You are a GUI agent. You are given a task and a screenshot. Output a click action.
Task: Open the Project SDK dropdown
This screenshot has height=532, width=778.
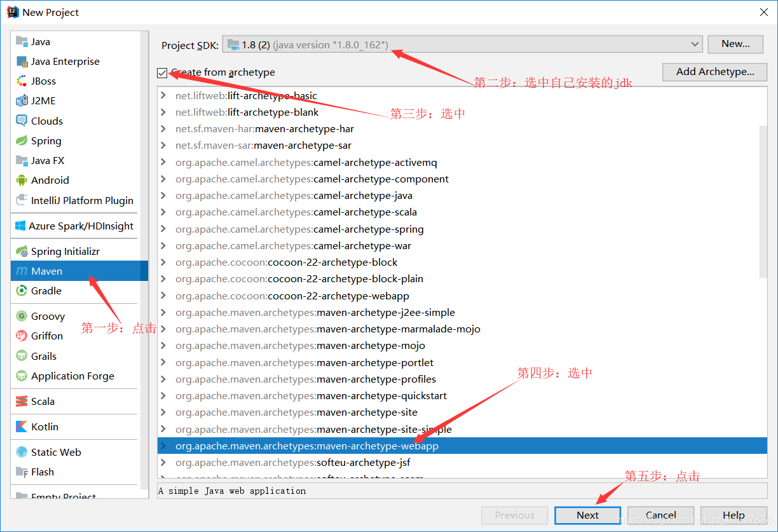click(x=462, y=44)
